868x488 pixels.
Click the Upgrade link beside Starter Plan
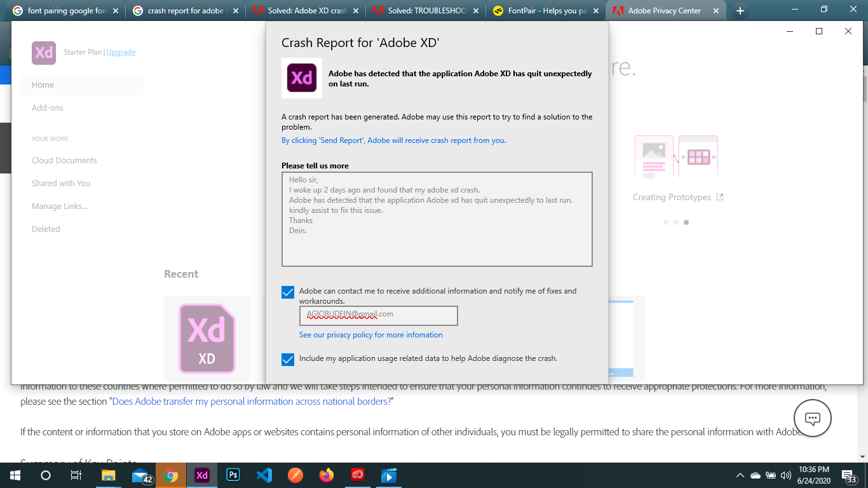(121, 52)
